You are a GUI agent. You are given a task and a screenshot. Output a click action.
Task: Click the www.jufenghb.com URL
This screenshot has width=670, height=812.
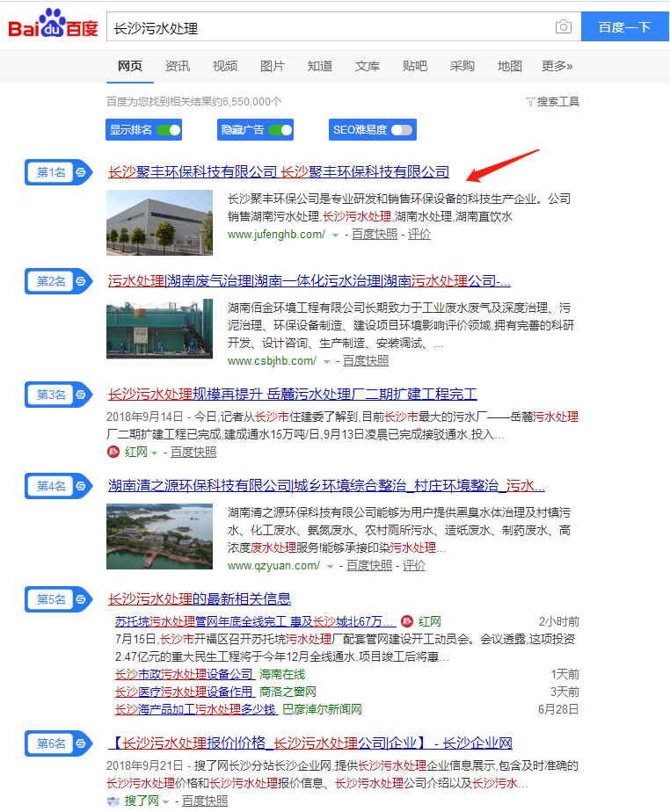point(277,234)
